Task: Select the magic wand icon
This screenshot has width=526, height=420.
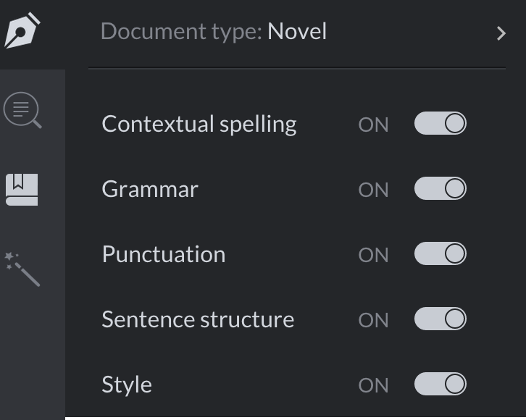Action: (x=22, y=269)
